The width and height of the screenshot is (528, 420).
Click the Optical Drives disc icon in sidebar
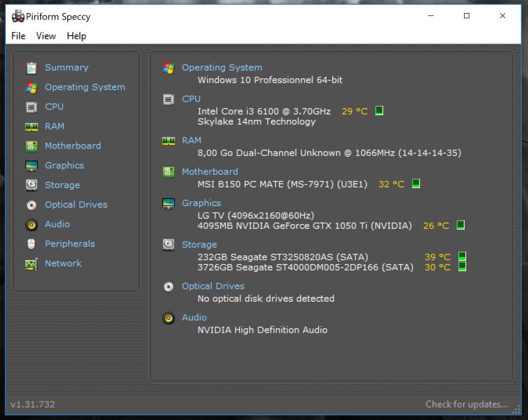[x=32, y=205]
